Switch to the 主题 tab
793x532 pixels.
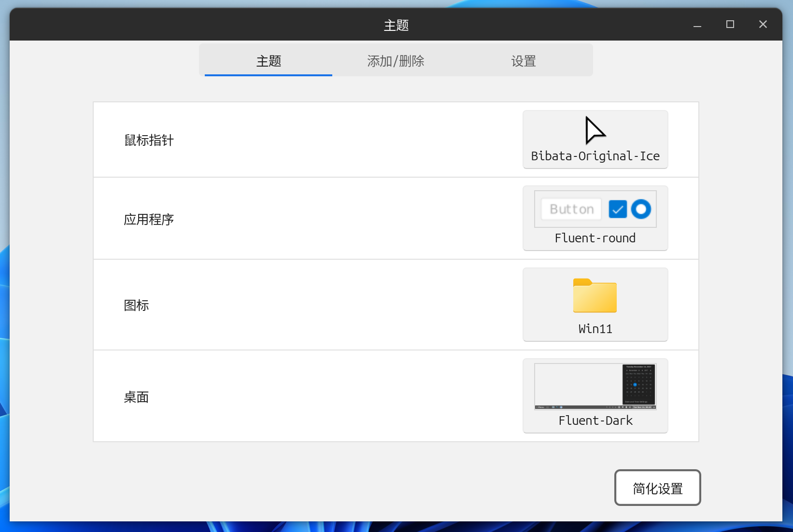coord(269,61)
